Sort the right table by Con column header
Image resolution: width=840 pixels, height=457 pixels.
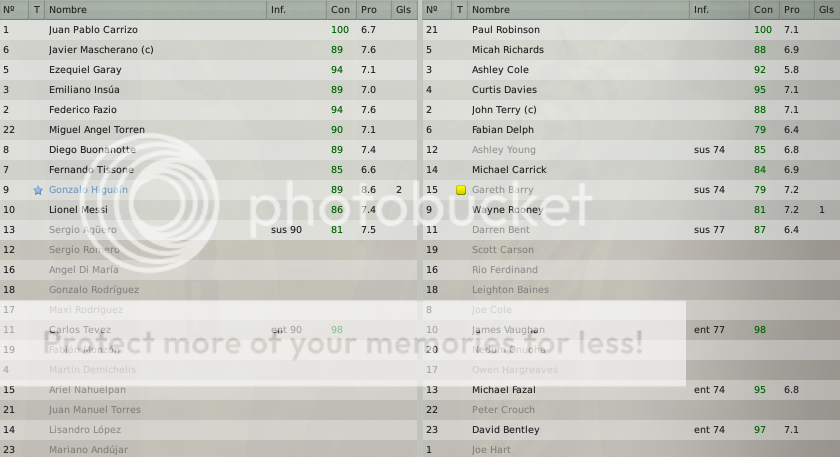(762, 10)
